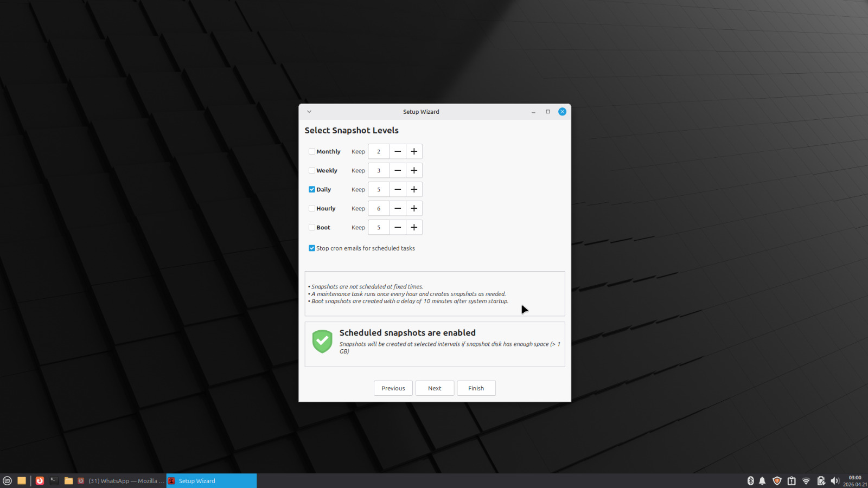Go to the Next wizard page
This screenshot has height=488, width=868.
click(x=435, y=388)
